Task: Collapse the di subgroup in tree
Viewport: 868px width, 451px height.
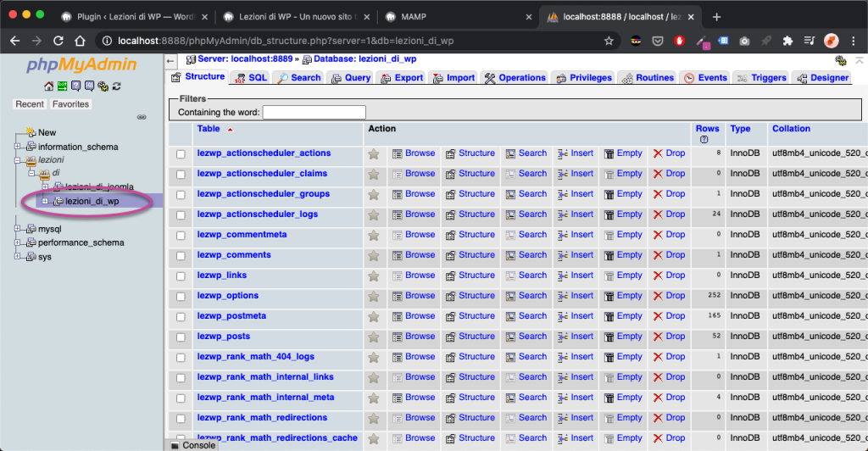Action: [x=31, y=173]
